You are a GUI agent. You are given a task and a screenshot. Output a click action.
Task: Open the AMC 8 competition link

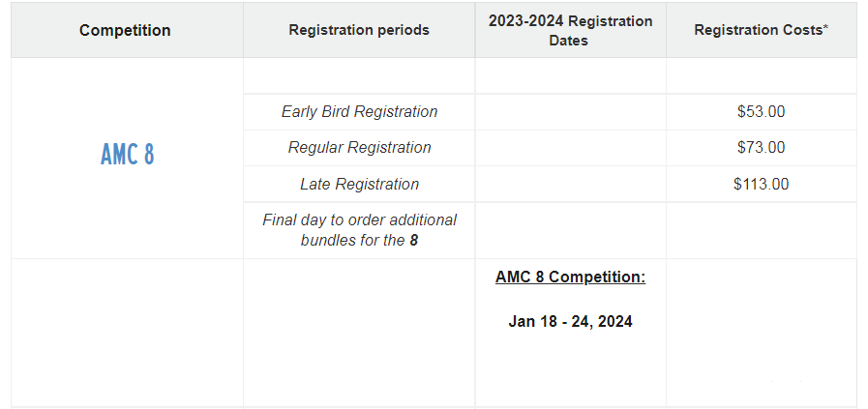[x=128, y=154]
